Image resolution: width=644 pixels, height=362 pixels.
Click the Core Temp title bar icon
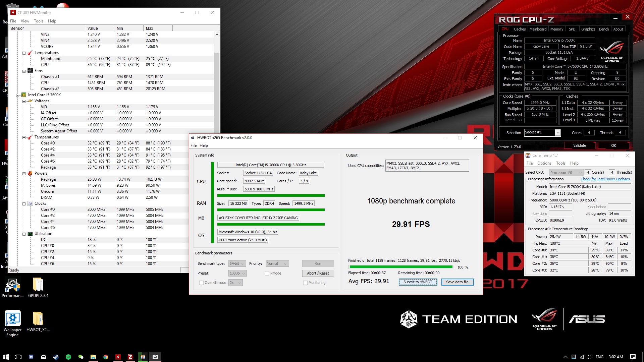coord(528,156)
